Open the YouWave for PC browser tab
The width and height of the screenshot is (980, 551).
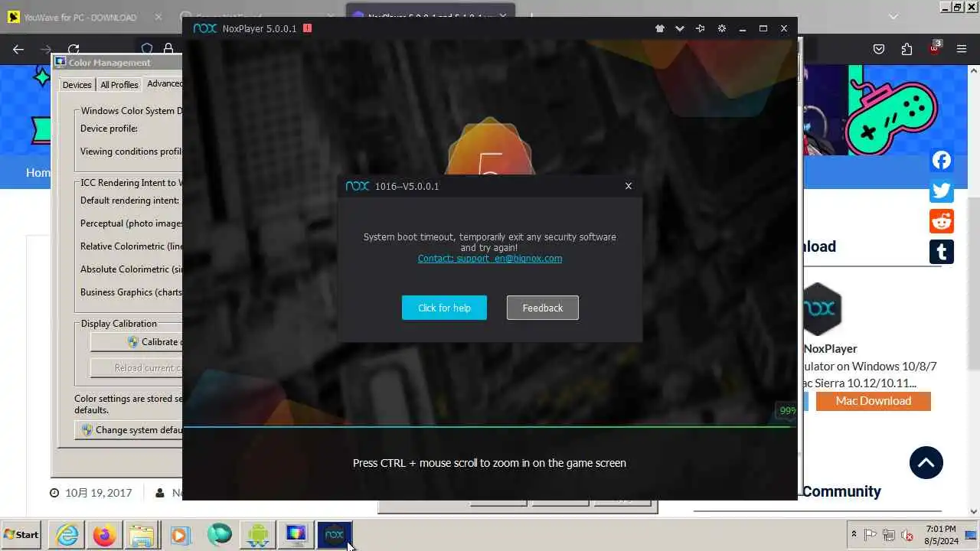pos(80,17)
